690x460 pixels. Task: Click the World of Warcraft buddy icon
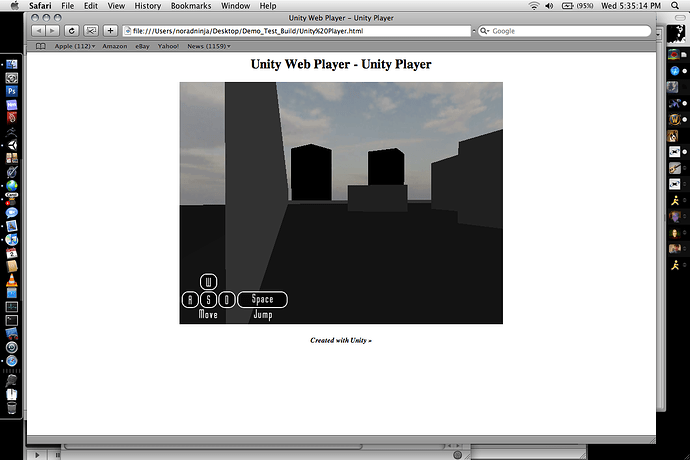tap(675, 119)
